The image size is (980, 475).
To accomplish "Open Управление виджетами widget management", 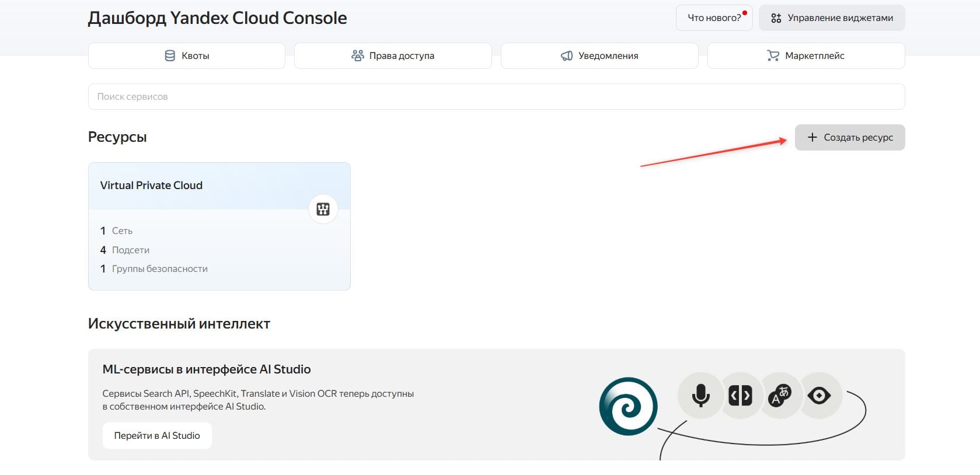I will [x=832, y=18].
